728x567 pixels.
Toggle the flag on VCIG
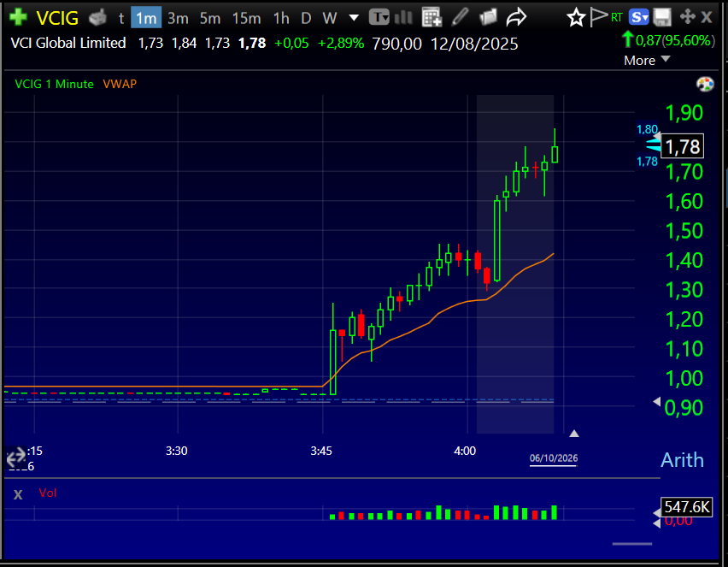(599, 17)
